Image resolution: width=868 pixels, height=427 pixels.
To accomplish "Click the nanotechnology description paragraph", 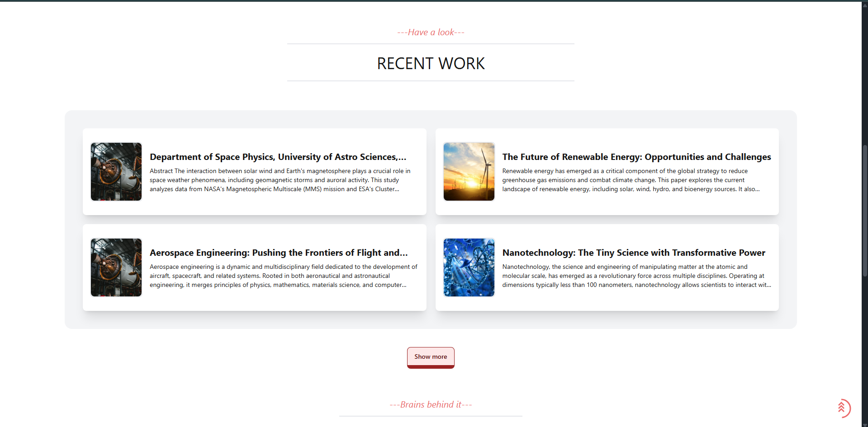I will (636, 276).
